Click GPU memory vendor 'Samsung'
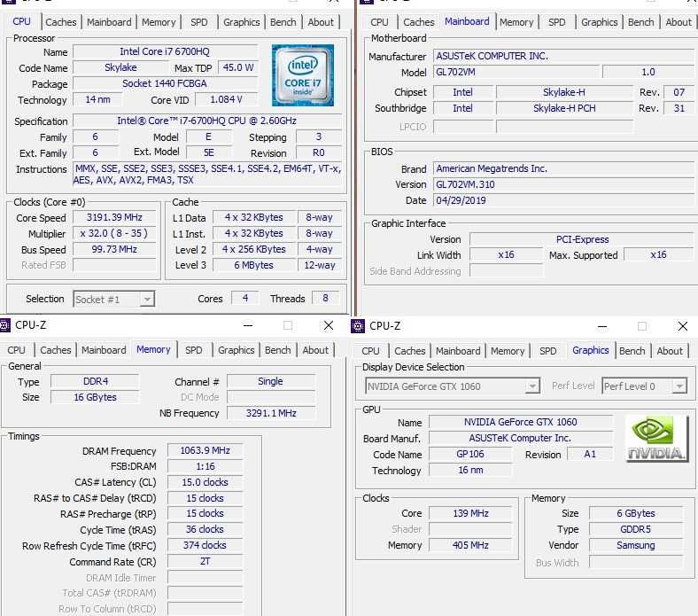Screen dimensions: 698x616 pos(636,545)
